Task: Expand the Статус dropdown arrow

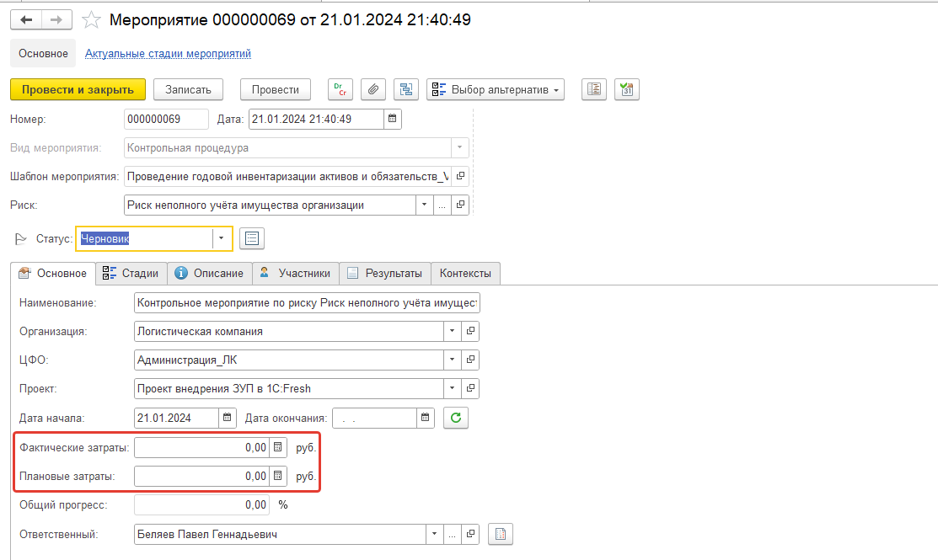Action: [x=222, y=238]
